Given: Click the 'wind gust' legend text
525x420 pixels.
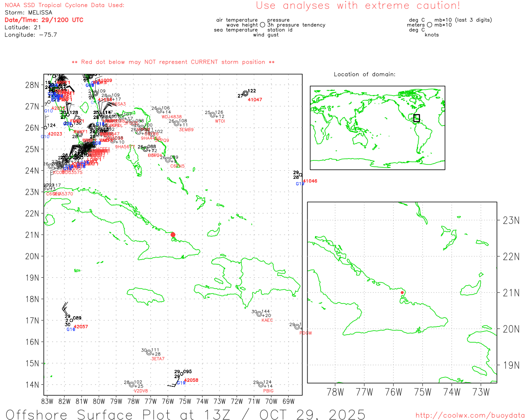Looking at the screenshot, I should click(266, 35).
